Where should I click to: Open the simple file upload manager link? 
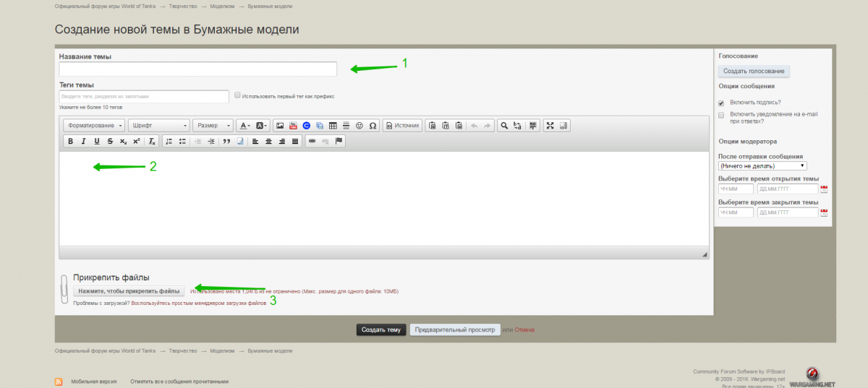pyautogui.click(x=199, y=303)
